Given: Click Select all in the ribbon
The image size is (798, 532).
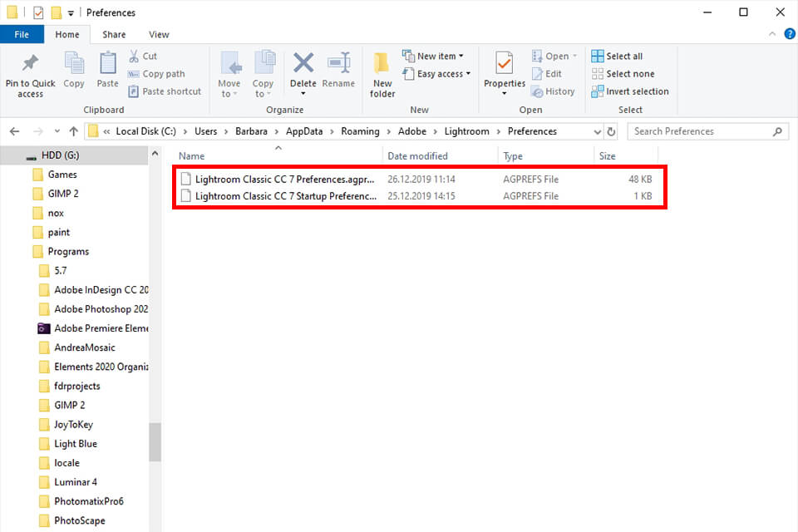Looking at the screenshot, I should pos(617,56).
